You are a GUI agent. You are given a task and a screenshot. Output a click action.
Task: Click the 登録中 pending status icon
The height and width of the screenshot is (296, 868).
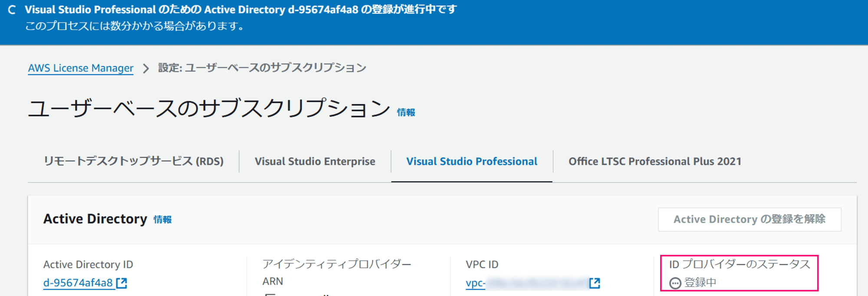675,283
